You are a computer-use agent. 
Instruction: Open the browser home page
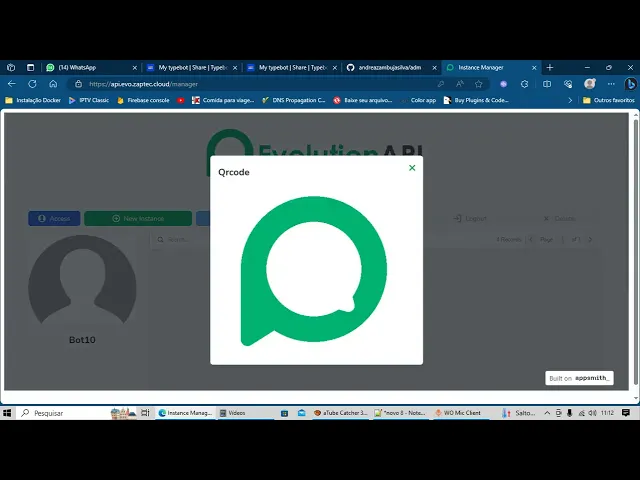(x=53, y=84)
